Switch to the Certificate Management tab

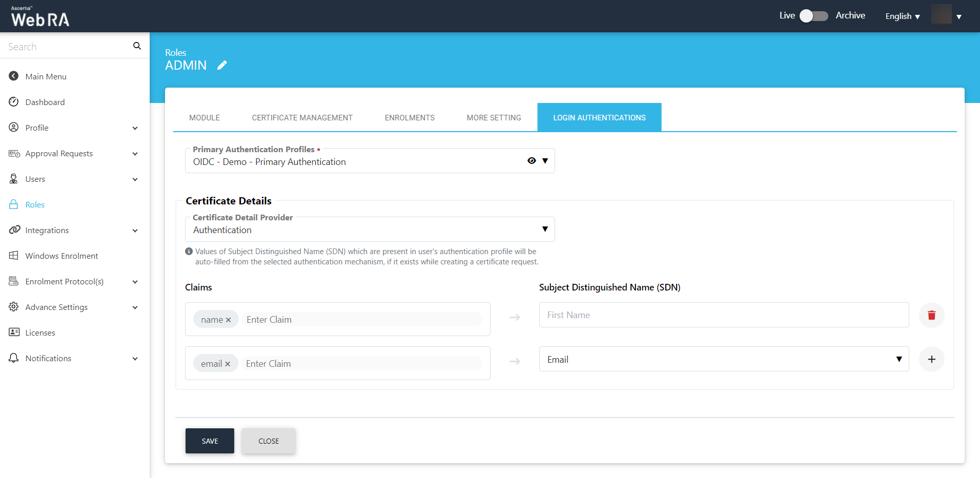(x=302, y=118)
